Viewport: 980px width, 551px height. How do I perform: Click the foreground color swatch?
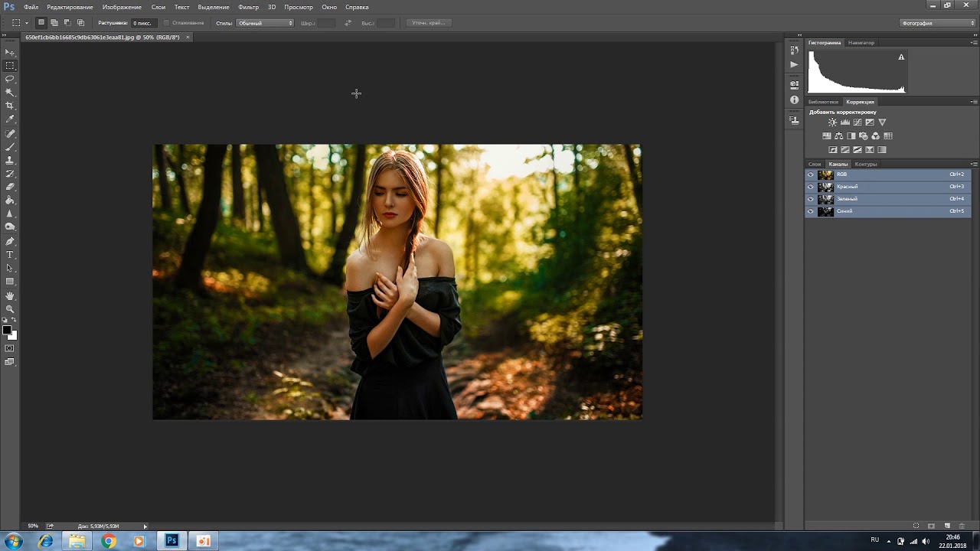click(7, 331)
